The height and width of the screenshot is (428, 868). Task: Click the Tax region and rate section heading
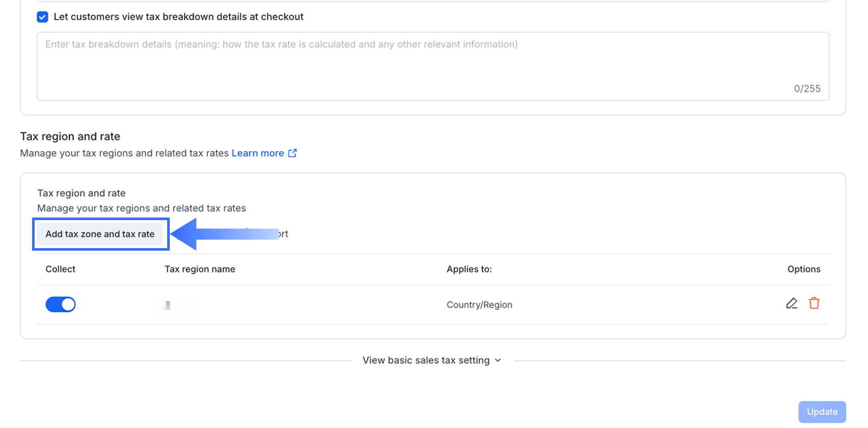pos(70,137)
